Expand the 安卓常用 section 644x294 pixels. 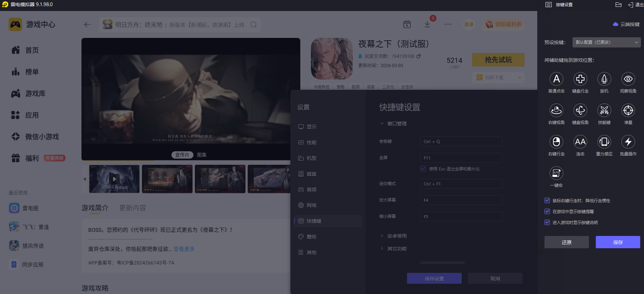coord(382,236)
